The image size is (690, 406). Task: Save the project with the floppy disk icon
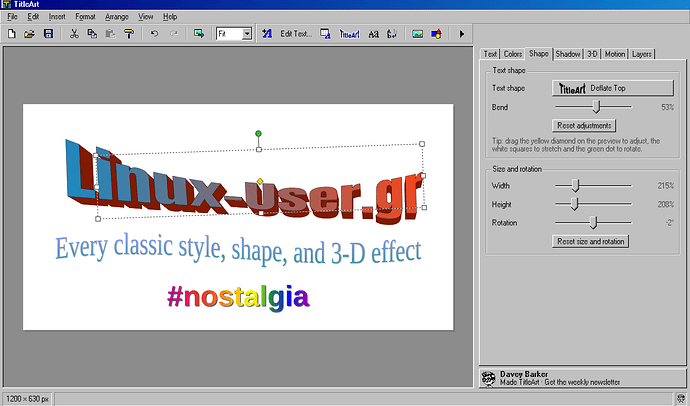point(48,34)
